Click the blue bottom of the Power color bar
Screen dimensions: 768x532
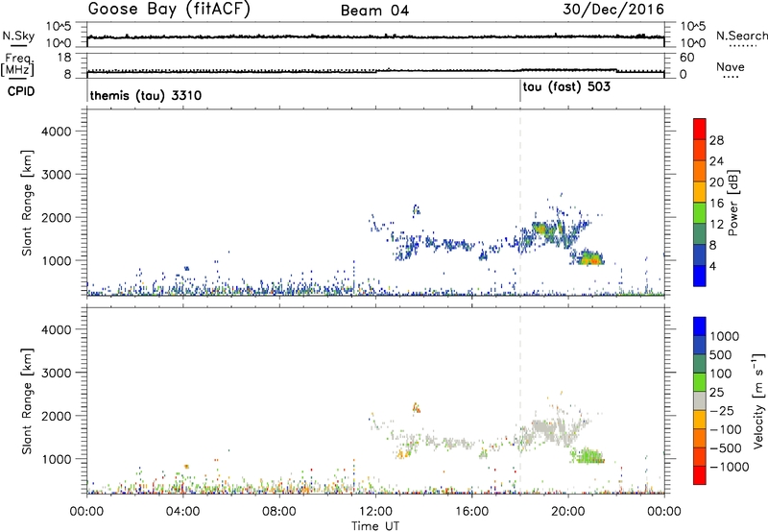(700, 276)
